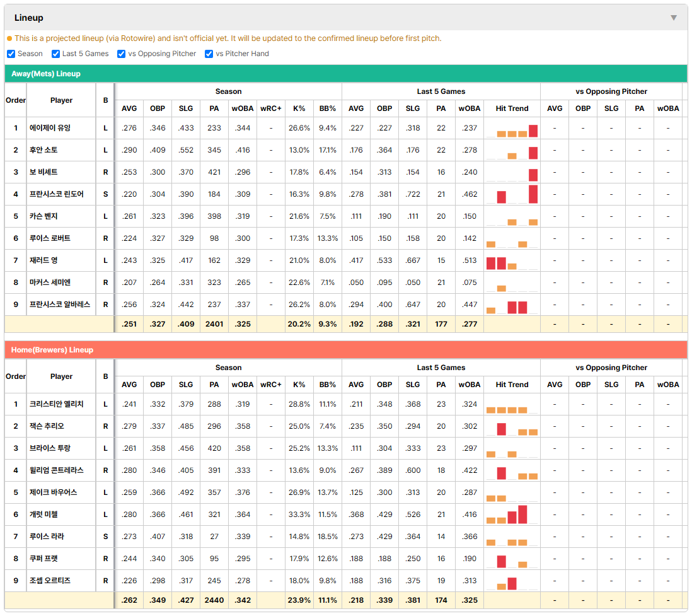Uncheck the Season checkbox
This screenshot has height=616, width=692.
11,54
